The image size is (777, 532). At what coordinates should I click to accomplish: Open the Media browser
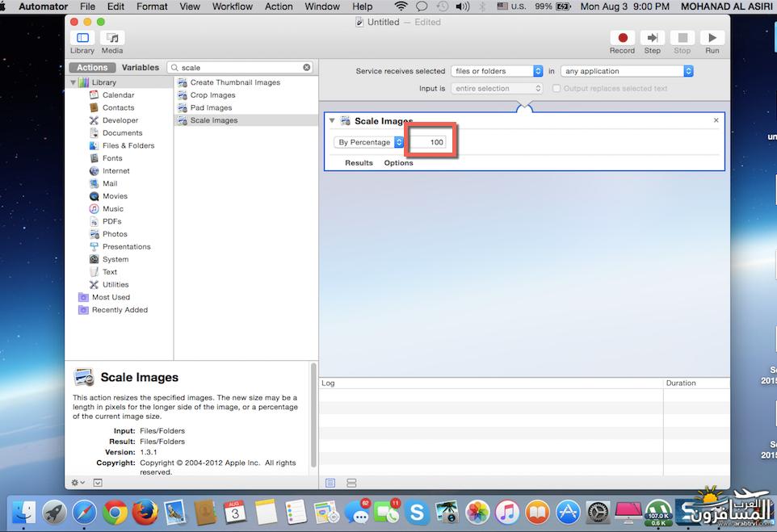pyautogui.click(x=112, y=38)
